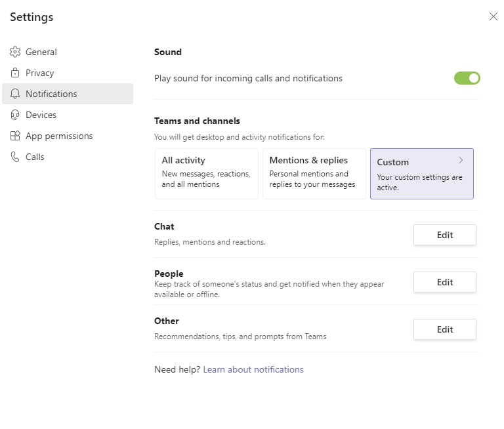Go to the App permissions section

pyautogui.click(x=59, y=136)
